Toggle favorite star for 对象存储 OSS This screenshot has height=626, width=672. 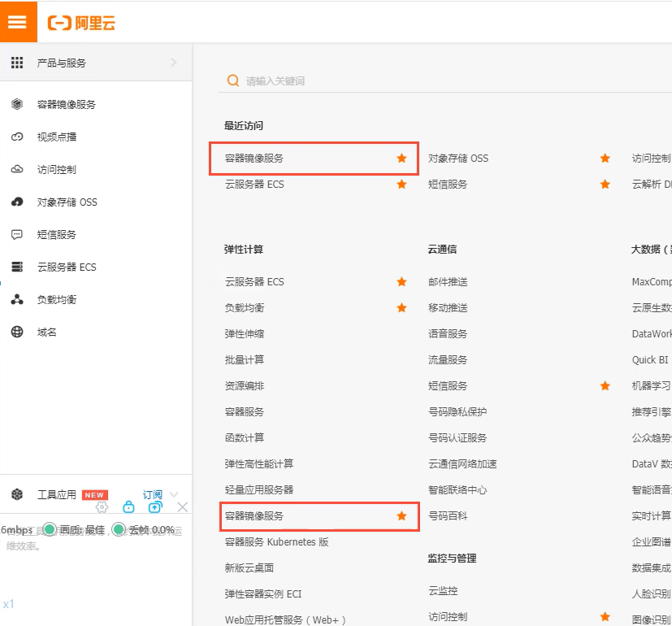tap(605, 159)
